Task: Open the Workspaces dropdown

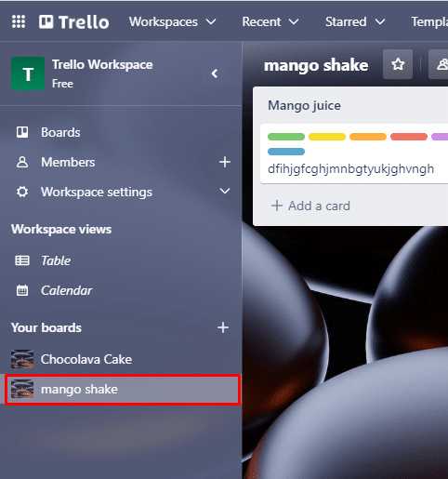Action: pyautogui.click(x=173, y=21)
